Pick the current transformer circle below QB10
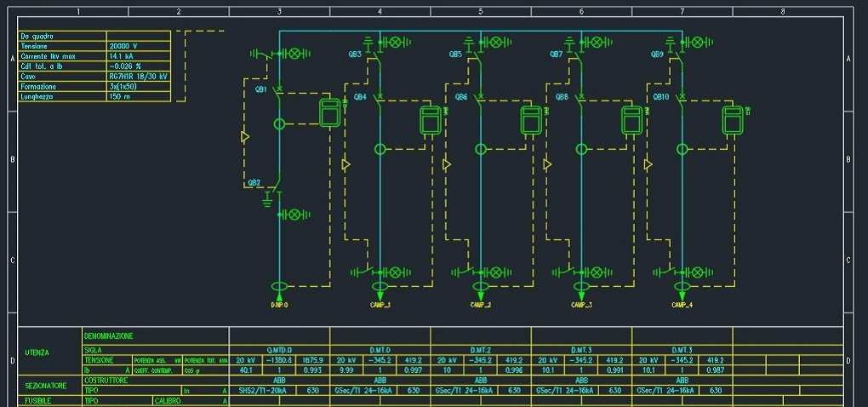The image size is (868, 407). point(682,149)
